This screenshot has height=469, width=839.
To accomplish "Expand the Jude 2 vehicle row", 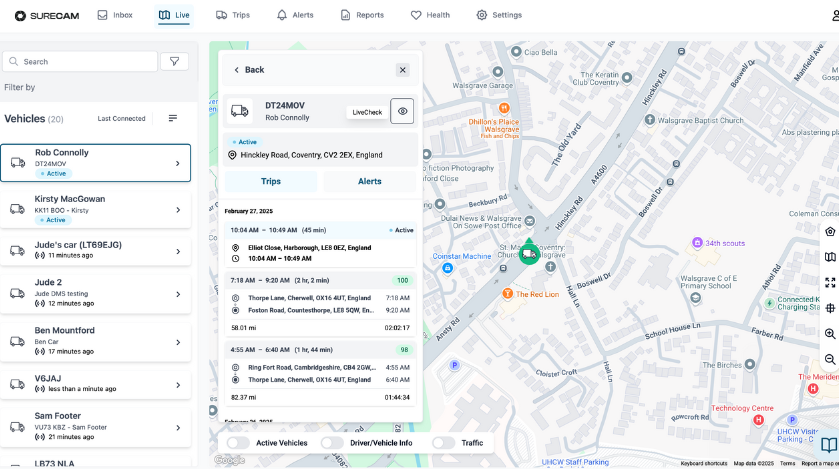I will [x=95, y=294].
